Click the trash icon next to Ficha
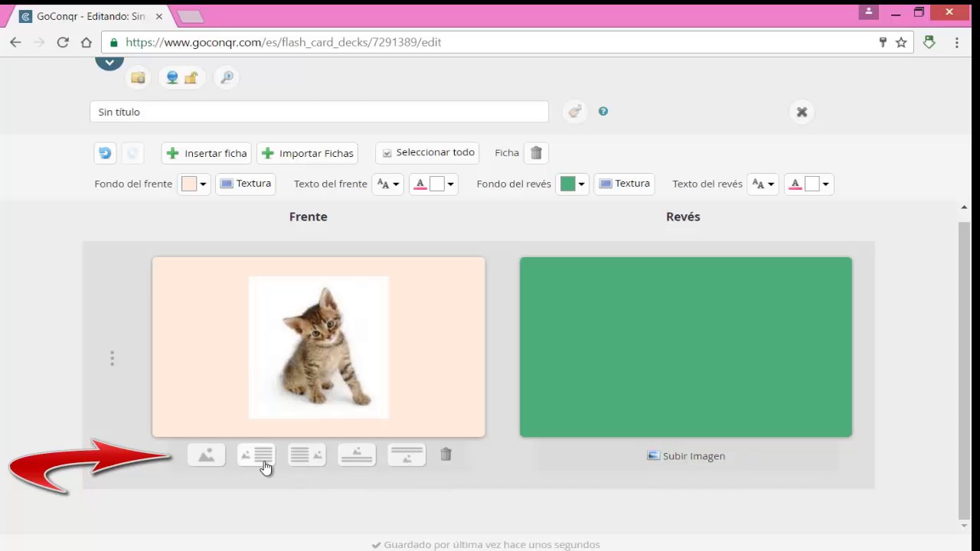Screen dimensions: 980x551 click(536, 152)
